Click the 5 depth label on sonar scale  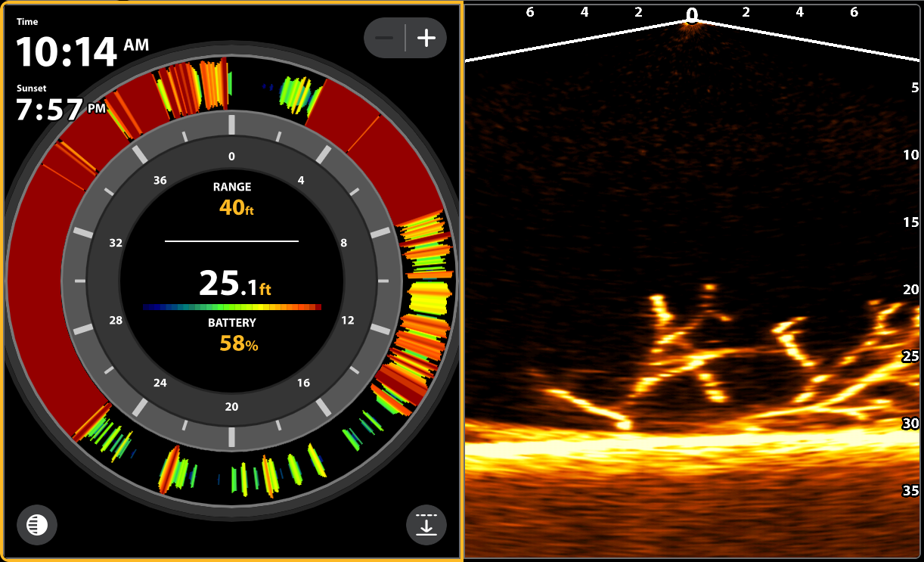[913, 88]
